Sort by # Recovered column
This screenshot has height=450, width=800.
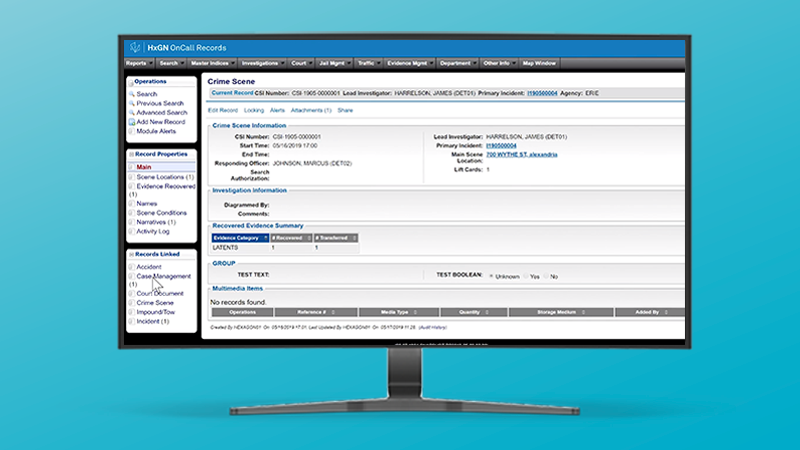point(291,238)
